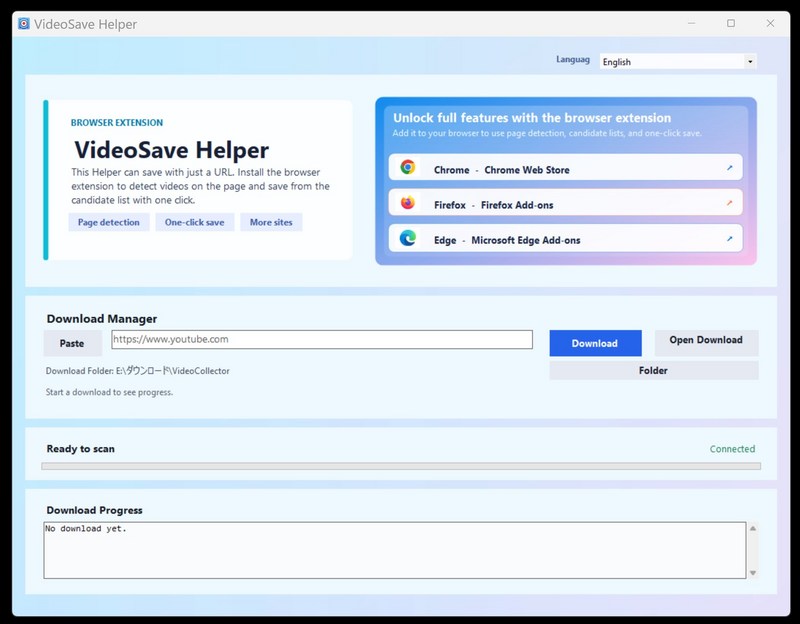The width and height of the screenshot is (800, 624).
Task: Click the Connected status text
Action: pyautogui.click(x=732, y=449)
